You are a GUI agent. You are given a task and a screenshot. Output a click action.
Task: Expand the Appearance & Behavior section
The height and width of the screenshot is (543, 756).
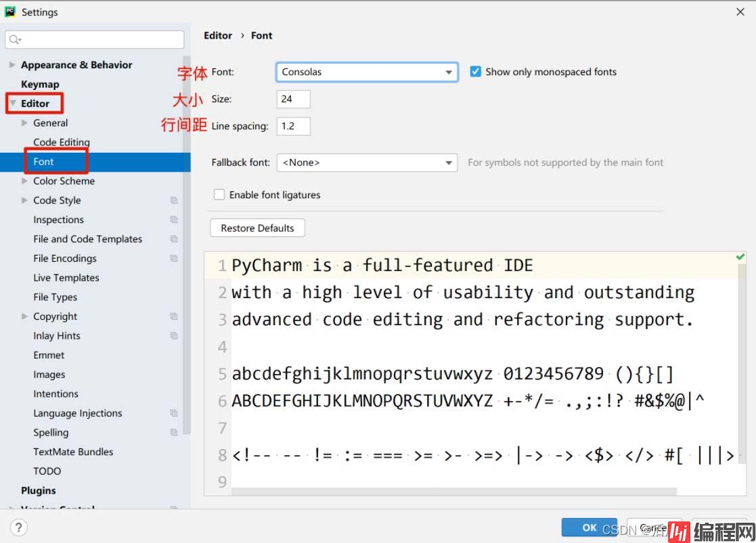coord(12,65)
